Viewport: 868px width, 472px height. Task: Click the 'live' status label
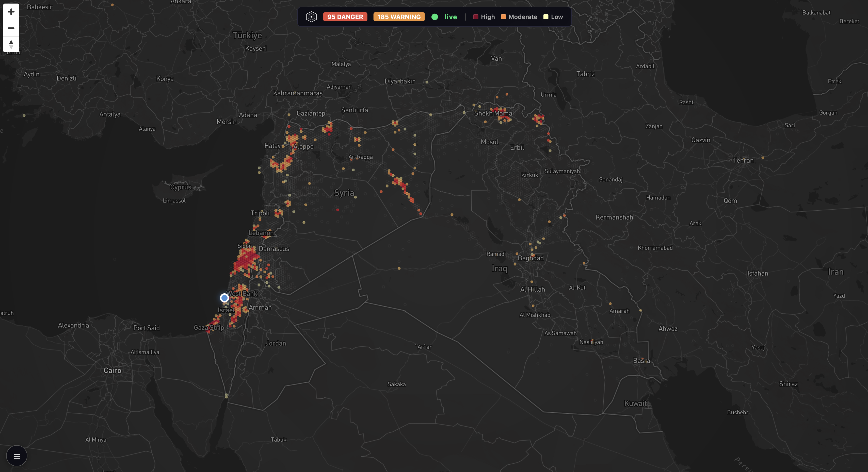click(451, 17)
